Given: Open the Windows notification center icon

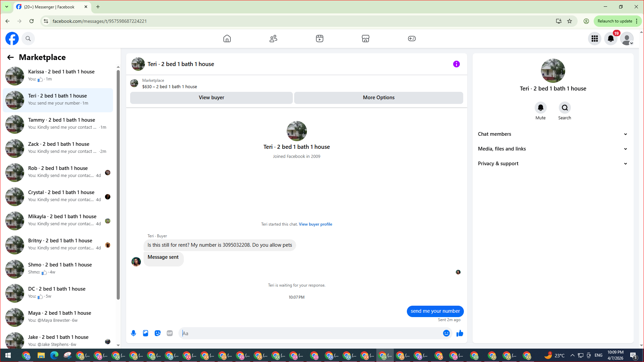Looking at the screenshot, I should (x=633, y=355).
